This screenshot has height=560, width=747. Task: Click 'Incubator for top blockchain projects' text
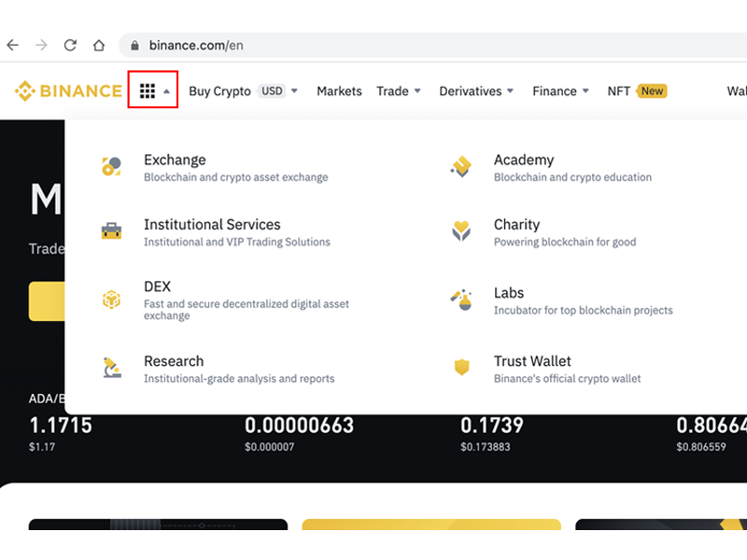coord(583,311)
